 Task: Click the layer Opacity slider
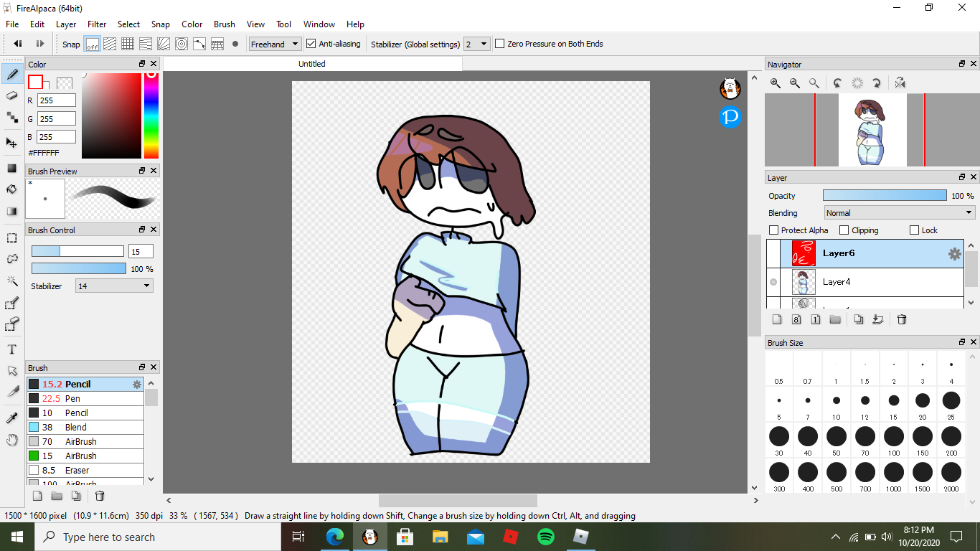tap(885, 195)
